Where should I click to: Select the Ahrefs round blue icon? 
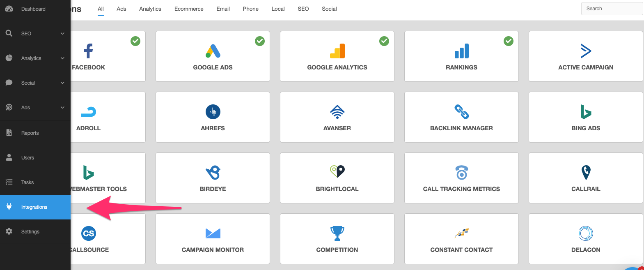pos(213,112)
